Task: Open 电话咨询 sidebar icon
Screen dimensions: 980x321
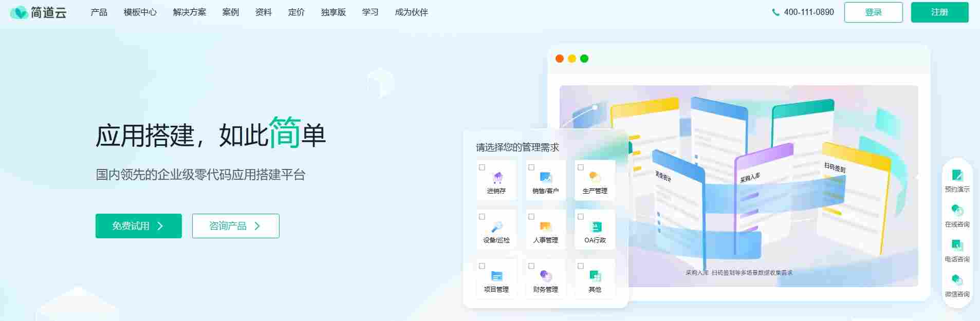Action: click(x=957, y=245)
